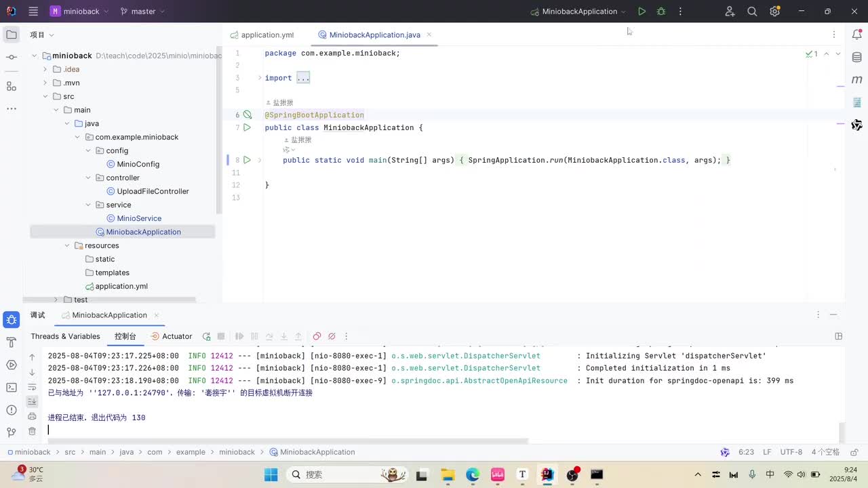This screenshot has height=488, width=868.
Task: Open UploadFileController in the project tree
Action: tap(153, 191)
